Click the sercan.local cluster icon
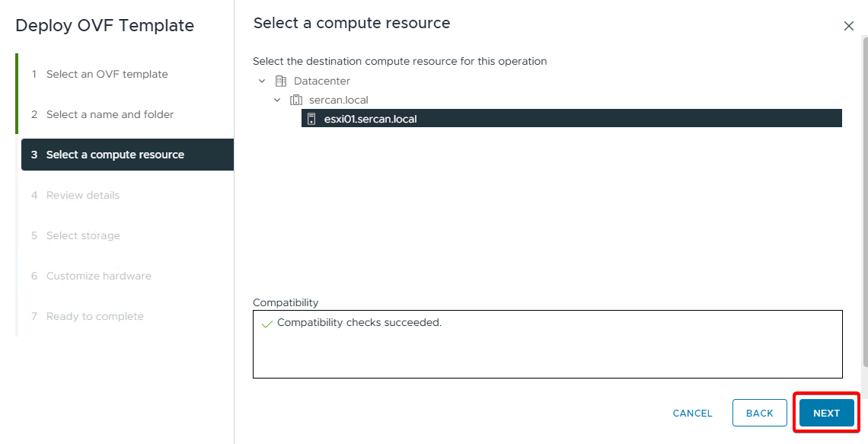Image resolution: width=868 pixels, height=444 pixels. [296, 100]
